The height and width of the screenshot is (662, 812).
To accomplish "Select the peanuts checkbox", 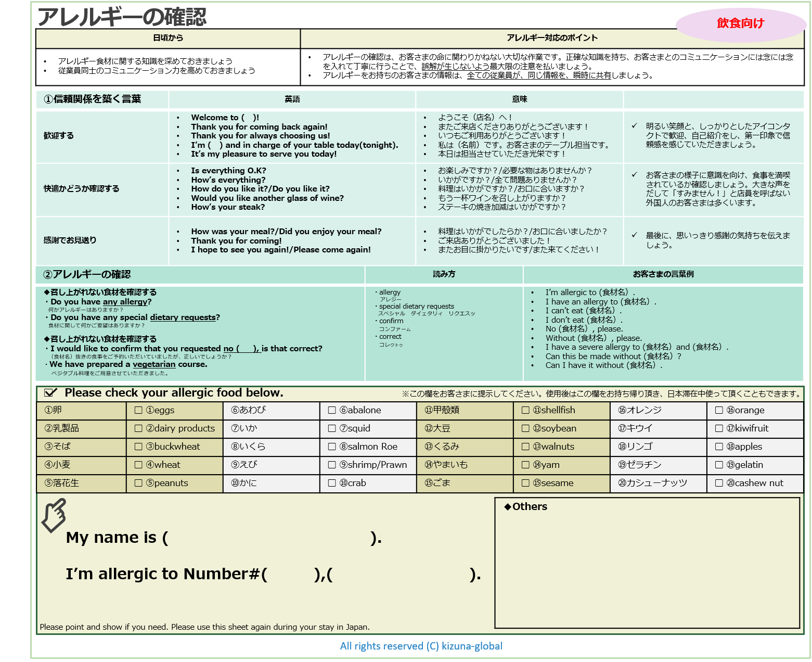I will click(x=138, y=483).
